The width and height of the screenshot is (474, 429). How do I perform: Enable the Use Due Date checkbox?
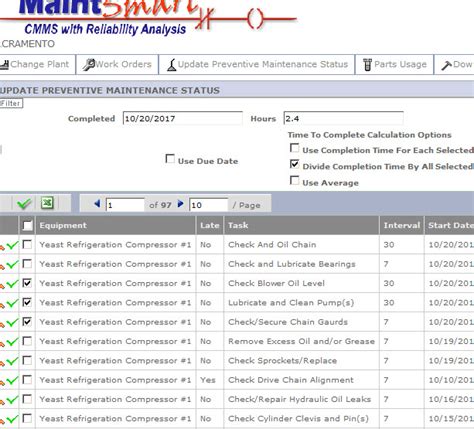[170, 159]
